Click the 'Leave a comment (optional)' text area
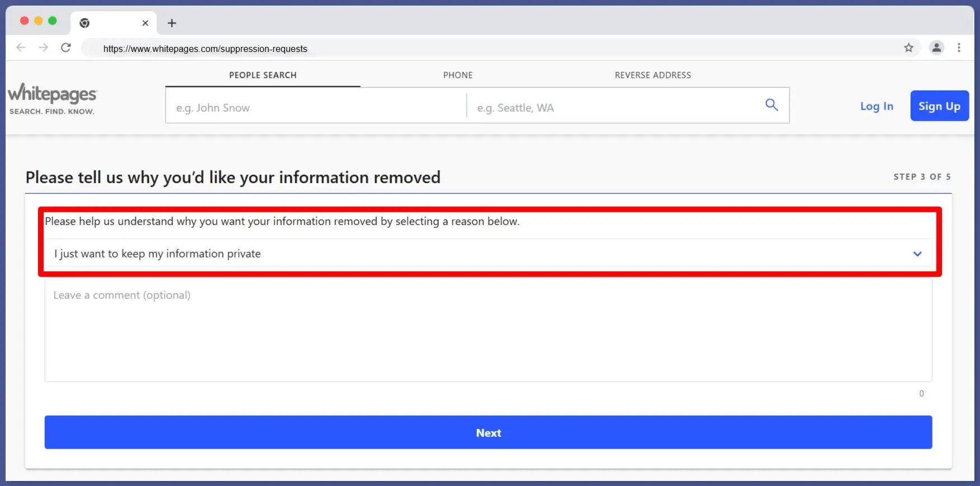The width and height of the screenshot is (980, 486). 488,331
